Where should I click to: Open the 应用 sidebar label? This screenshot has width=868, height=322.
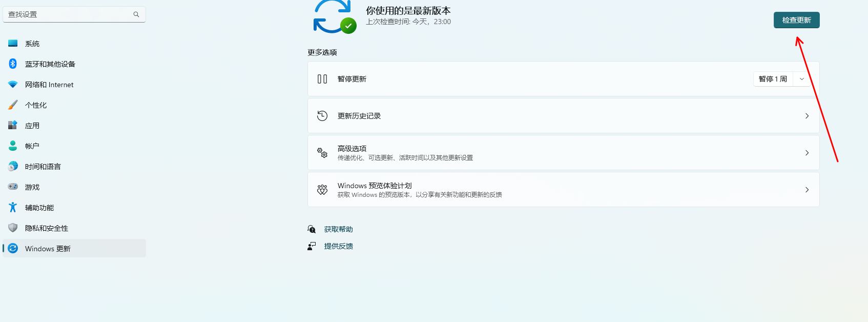pos(32,126)
